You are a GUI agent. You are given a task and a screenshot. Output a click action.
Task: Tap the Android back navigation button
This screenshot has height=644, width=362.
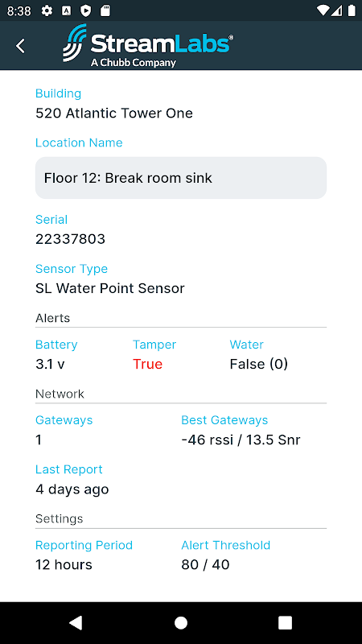click(x=76, y=622)
